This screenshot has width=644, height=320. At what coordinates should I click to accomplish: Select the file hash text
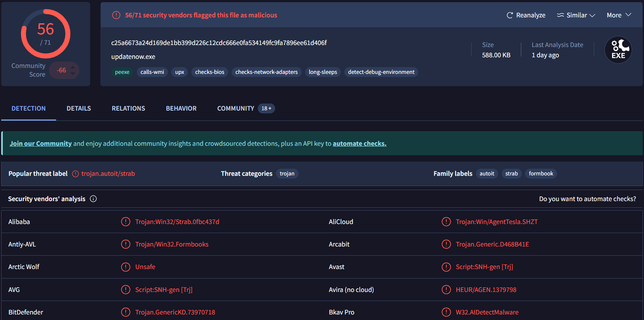point(219,43)
